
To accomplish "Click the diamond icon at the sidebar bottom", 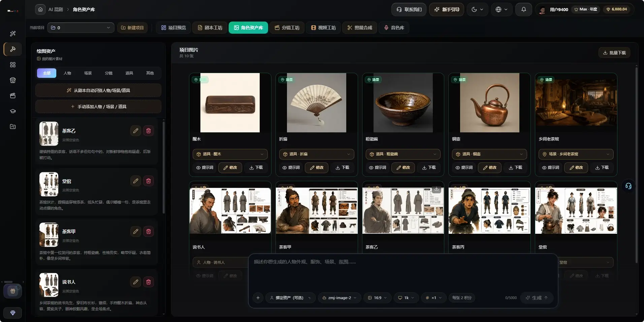I will [x=13, y=313].
